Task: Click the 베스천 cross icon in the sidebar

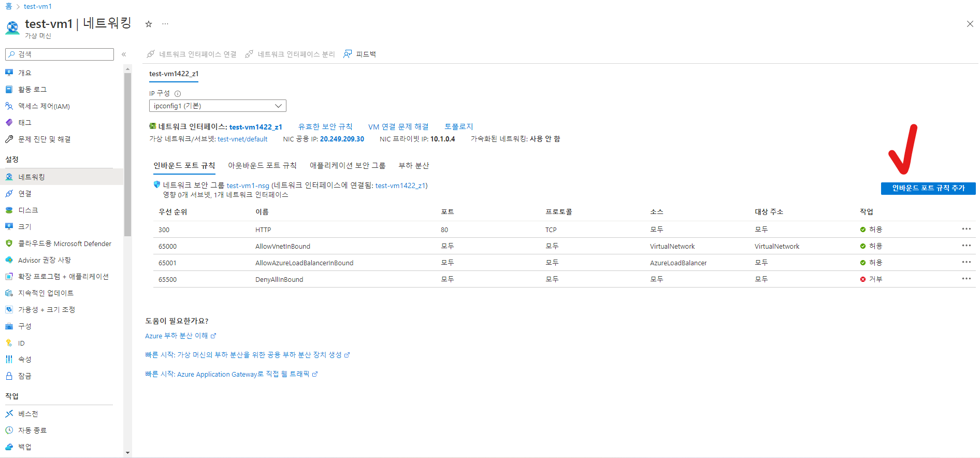Action: click(x=9, y=413)
